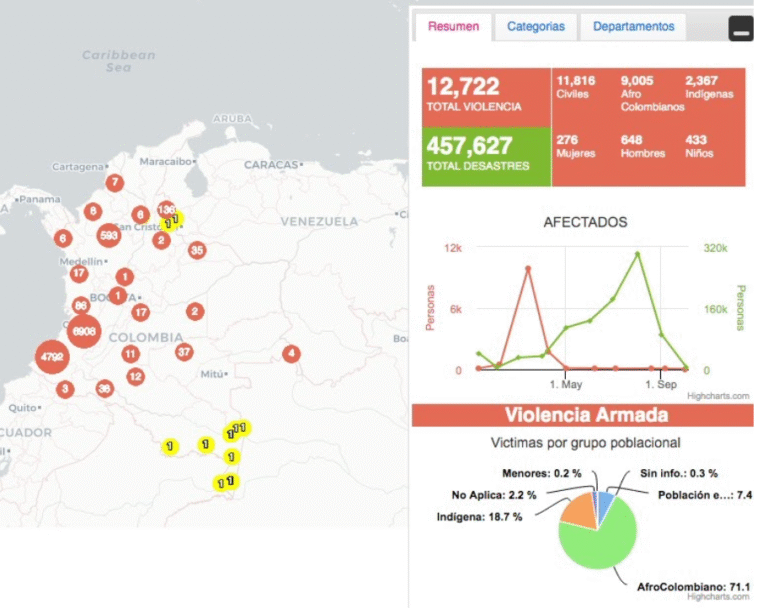Screen dimensions: 768x608
Task: Open the red 593 cluster marker
Action: point(109,235)
